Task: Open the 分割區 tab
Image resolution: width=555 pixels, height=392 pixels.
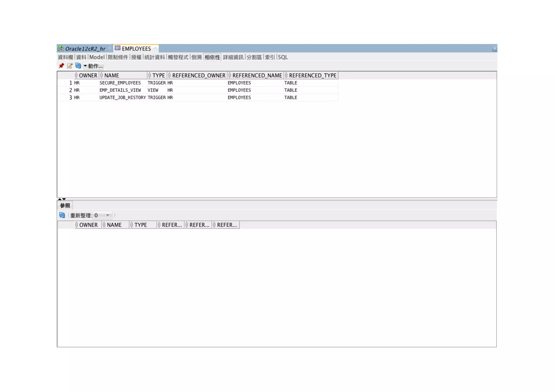Action: (254, 57)
